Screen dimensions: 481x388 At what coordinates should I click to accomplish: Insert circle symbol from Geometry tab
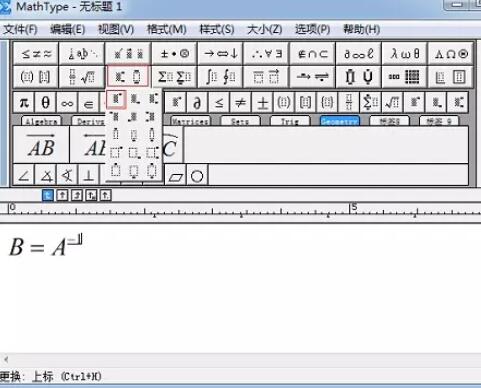197,176
